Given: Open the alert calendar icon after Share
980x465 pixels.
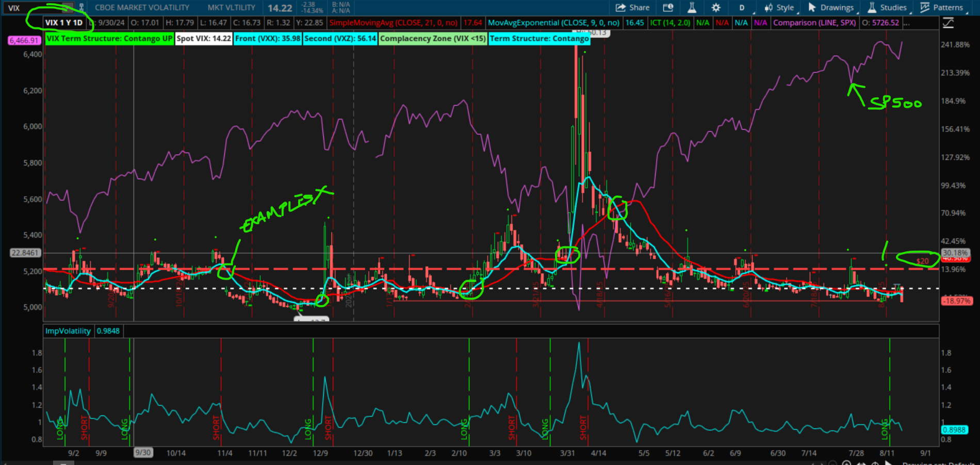Looking at the screenshot, I should [x=668, y=8].
